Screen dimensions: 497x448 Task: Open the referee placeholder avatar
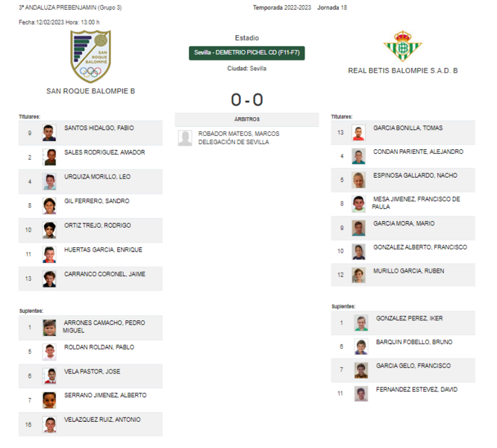click(x=185, y=138)
